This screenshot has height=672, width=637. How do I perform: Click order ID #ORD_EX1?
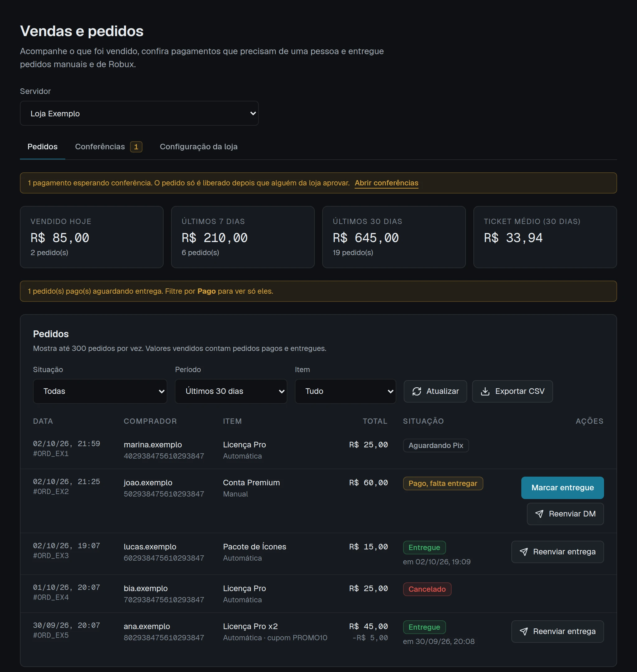pos(51,454)
